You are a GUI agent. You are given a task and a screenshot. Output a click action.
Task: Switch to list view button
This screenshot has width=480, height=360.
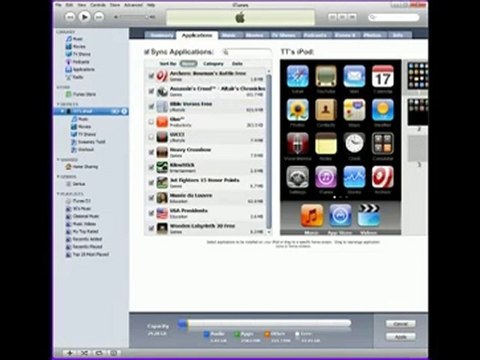(x=332, y=17)
